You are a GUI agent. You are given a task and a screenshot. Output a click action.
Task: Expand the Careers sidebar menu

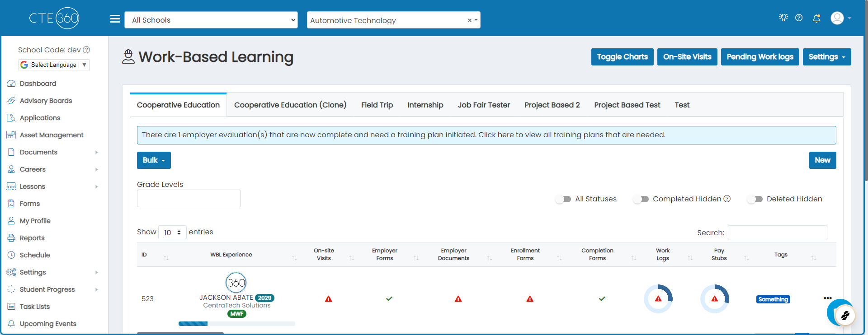tap(54, 169)
